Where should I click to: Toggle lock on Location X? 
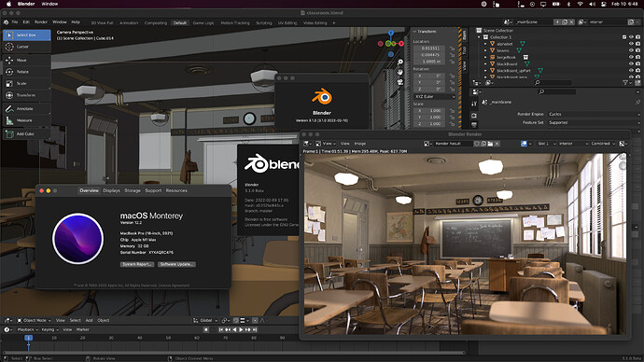pos(452,49)
